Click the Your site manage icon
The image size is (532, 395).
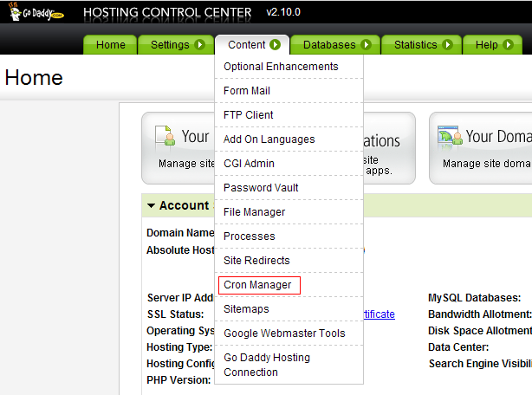(x=165, y=137)
